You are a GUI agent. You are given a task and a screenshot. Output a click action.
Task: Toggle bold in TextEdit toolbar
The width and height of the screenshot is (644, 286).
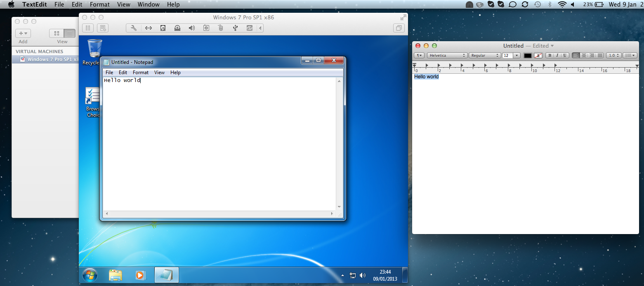(550, 56)
